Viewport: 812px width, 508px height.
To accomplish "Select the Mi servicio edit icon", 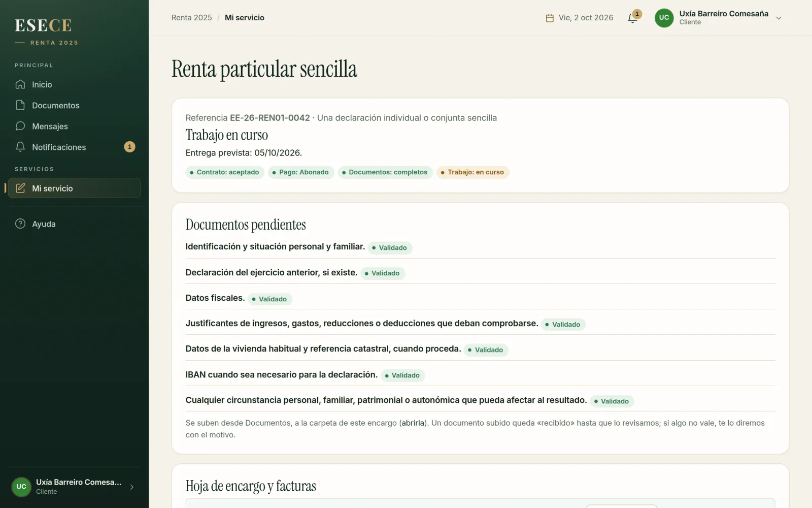I will point(20,188).
